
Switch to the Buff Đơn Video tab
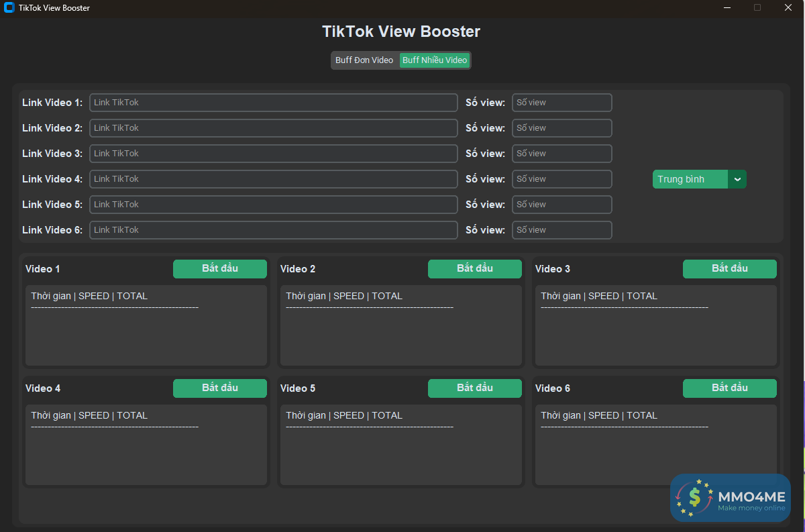click(x=364, y=60)
